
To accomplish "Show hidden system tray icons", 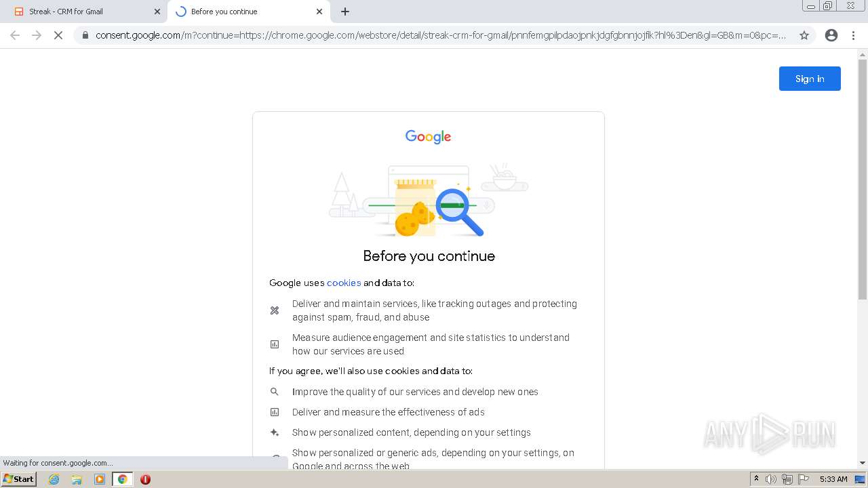I will [x=756, y=479].
